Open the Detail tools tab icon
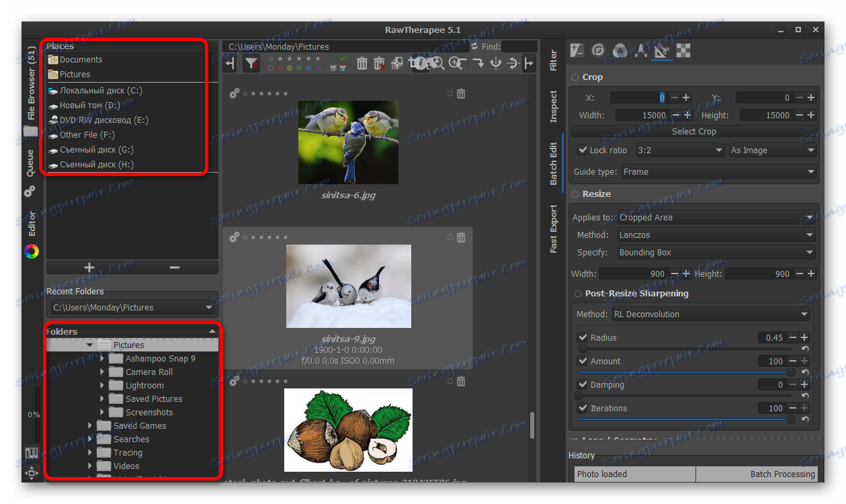The image size is (846, 504). pos(598,50)
